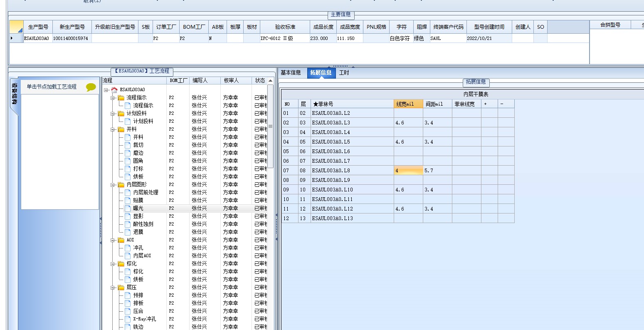644x330 pixels.
Task: Click the 计划投料 folder icon
Action: coord(121,113)
